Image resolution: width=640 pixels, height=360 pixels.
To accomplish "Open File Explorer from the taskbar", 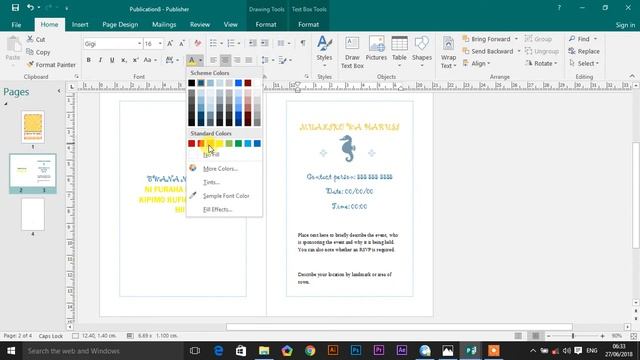I will coord(264,351).
